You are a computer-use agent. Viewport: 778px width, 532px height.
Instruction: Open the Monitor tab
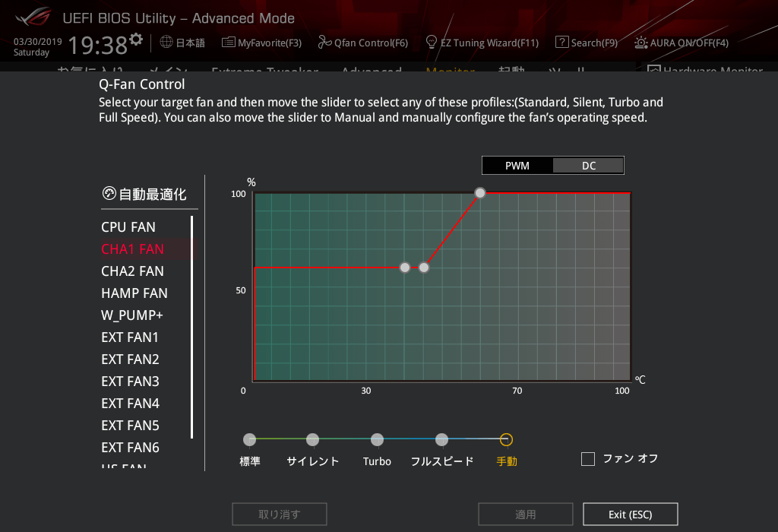click(451, 69)
